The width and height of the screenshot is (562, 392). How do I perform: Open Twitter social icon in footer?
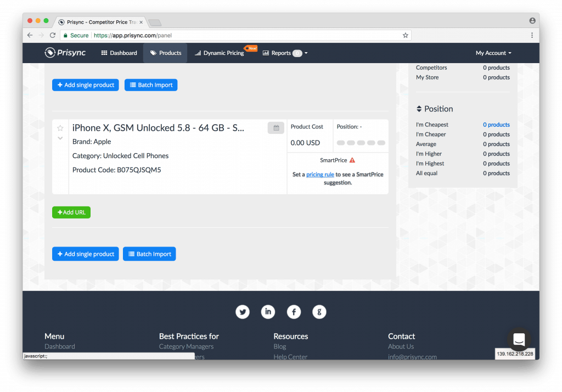243,312
